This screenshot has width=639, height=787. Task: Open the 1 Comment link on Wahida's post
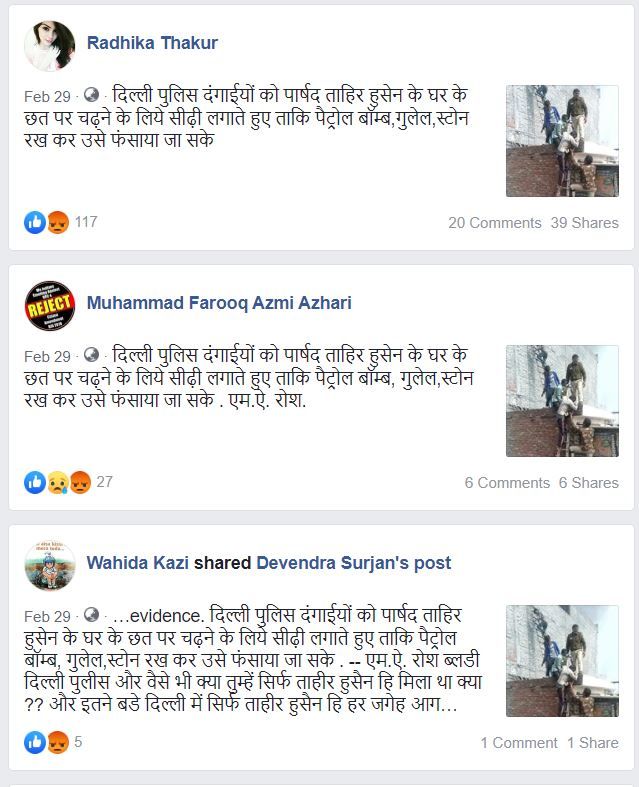(x=519, y=743)
